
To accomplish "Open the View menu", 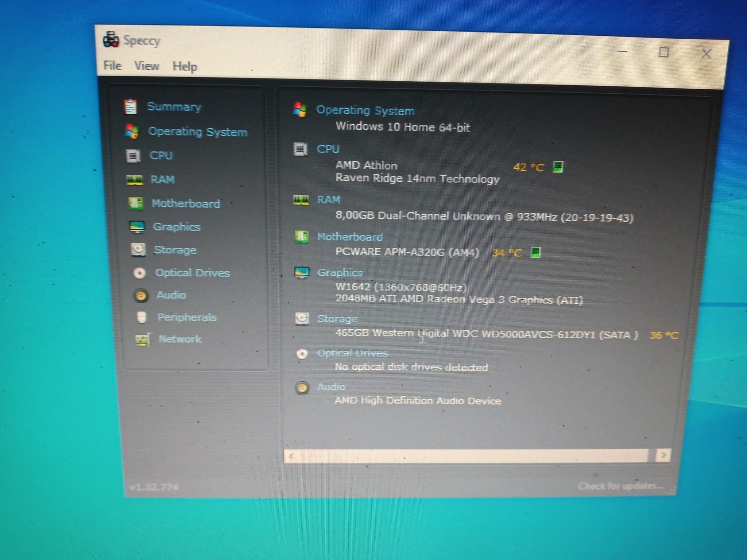I will [147, 66].
